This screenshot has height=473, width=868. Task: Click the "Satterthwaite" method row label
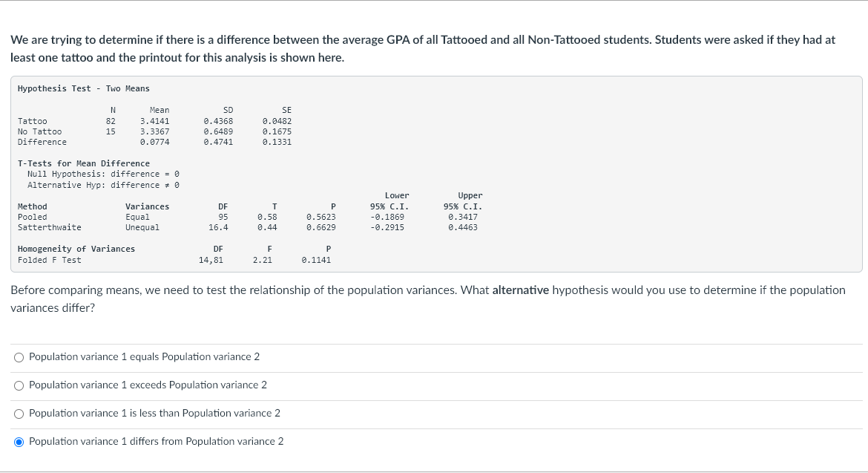tap(49, 227)
